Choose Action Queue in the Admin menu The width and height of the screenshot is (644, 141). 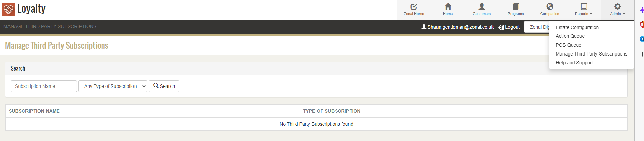(570, 36)
